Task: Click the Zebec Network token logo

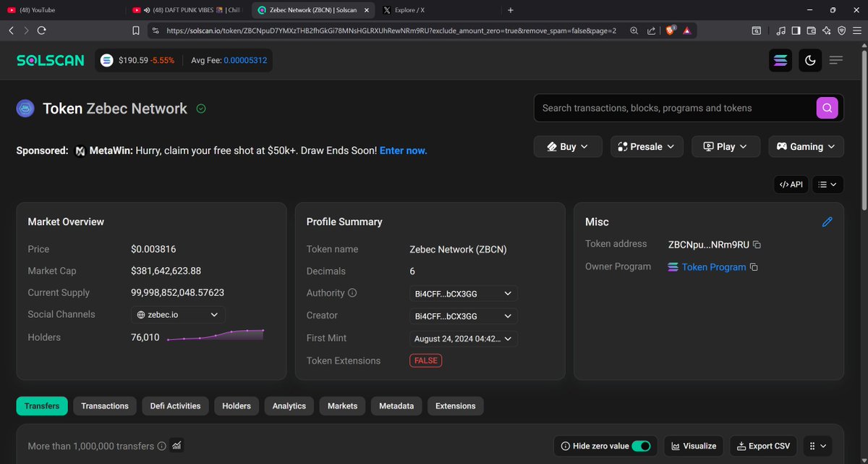Action: coord(26,109)
